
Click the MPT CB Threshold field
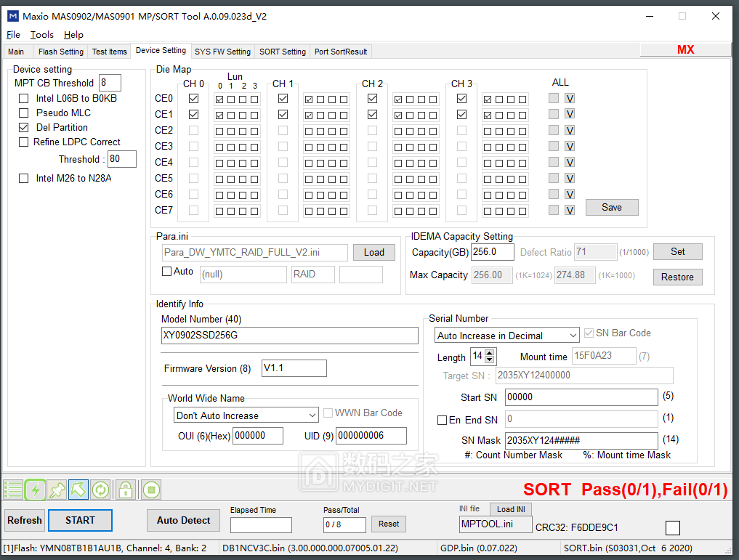pos(110,83)
